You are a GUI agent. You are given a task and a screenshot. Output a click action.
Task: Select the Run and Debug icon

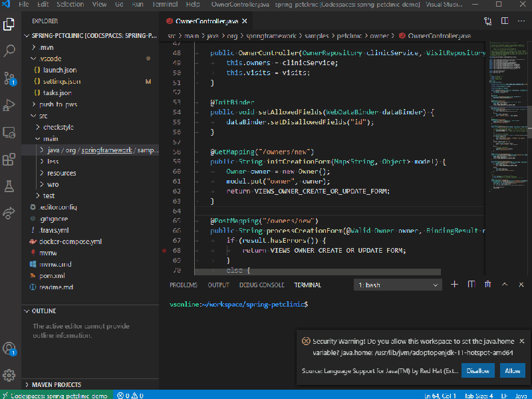[9, 104]
